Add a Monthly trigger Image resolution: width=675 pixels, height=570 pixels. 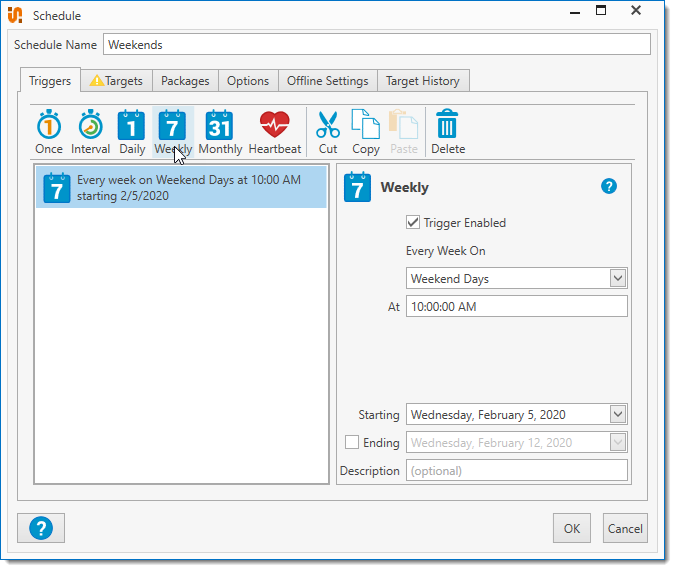(220, 133)
